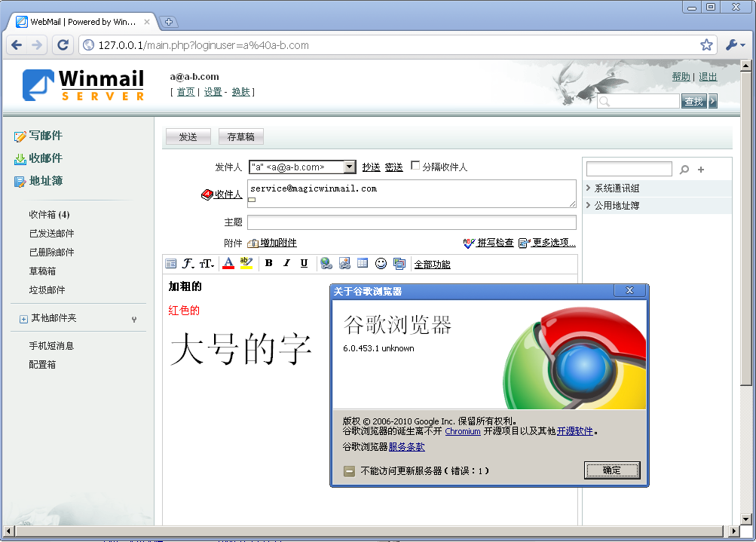Click the 发送 send button
Image resolution: width=756 pixels, height=542 pixels.
[188, 137]
